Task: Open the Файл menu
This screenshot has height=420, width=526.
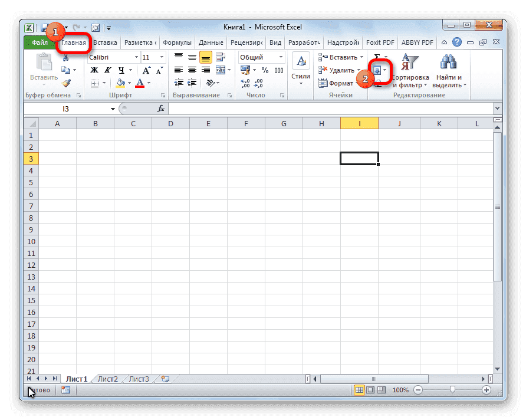Action: [40, 42]
